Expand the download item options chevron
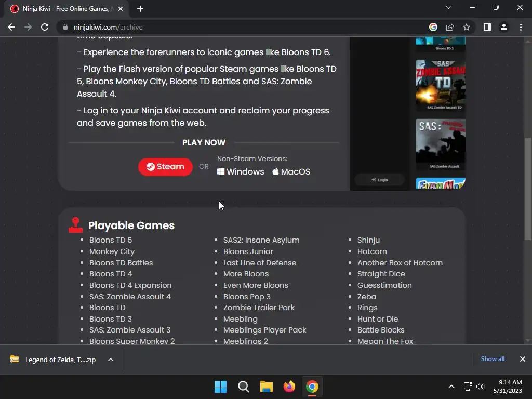532x399 pixels. click(x=111, y=360)
